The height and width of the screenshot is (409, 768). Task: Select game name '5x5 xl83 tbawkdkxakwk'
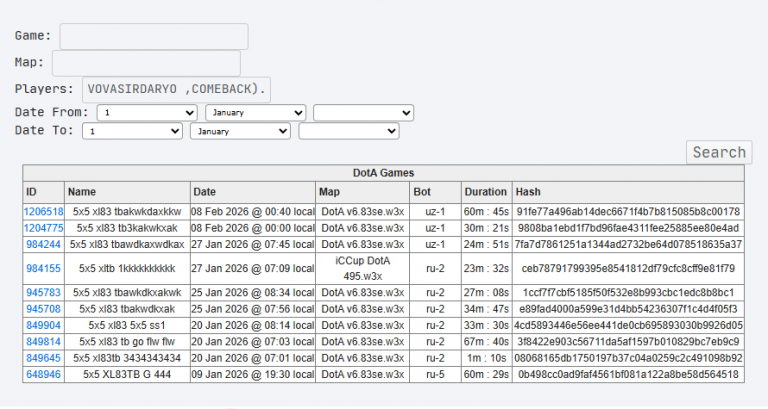point(127,292)
